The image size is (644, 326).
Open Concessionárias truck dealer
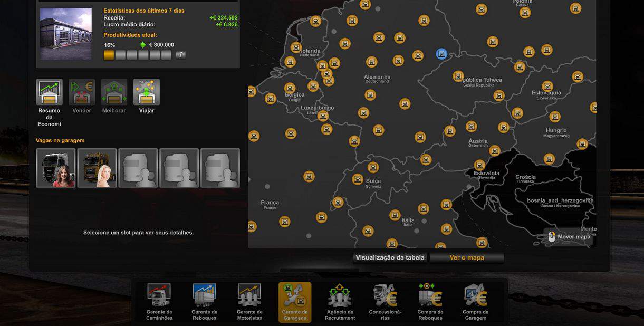[385, 302]
